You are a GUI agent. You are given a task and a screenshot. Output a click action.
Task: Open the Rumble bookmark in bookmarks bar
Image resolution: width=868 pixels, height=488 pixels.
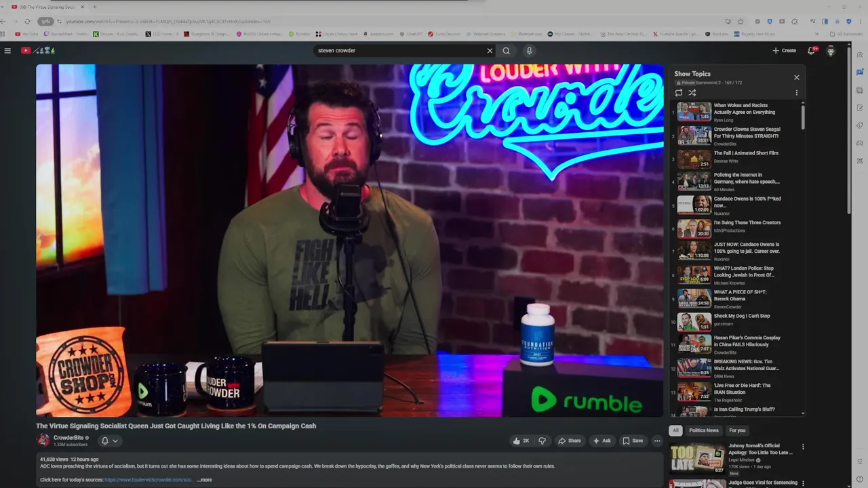tap(299, 34)
